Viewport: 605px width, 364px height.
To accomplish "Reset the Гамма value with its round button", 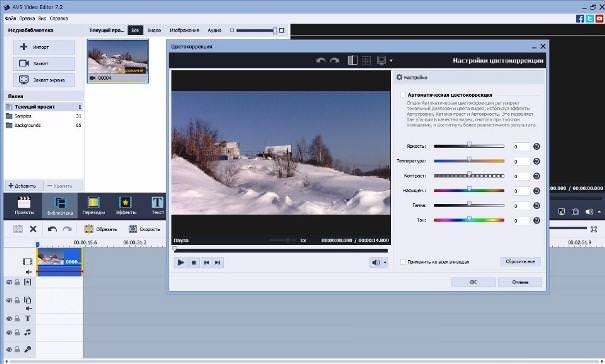I will click(536, 205).
